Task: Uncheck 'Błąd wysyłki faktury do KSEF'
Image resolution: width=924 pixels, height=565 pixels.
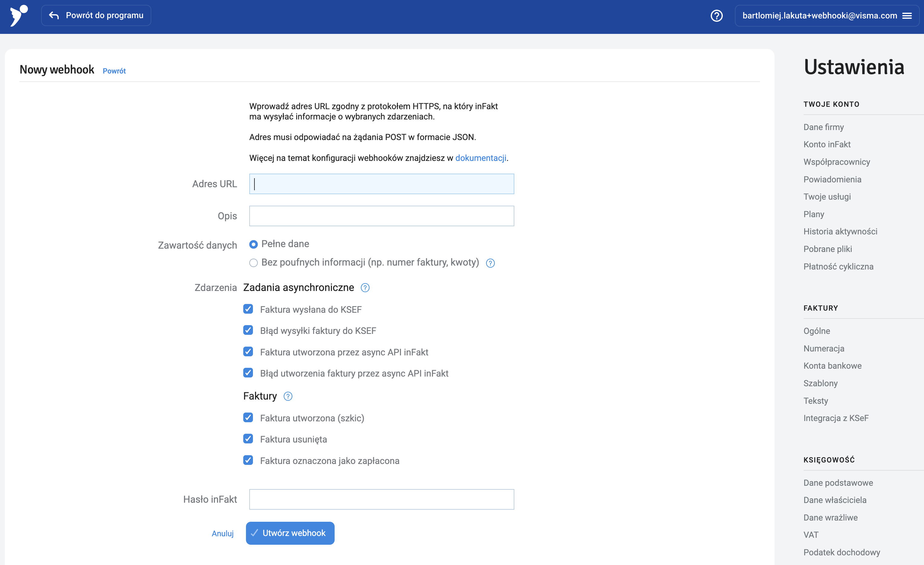Action: tap(248, 330)
